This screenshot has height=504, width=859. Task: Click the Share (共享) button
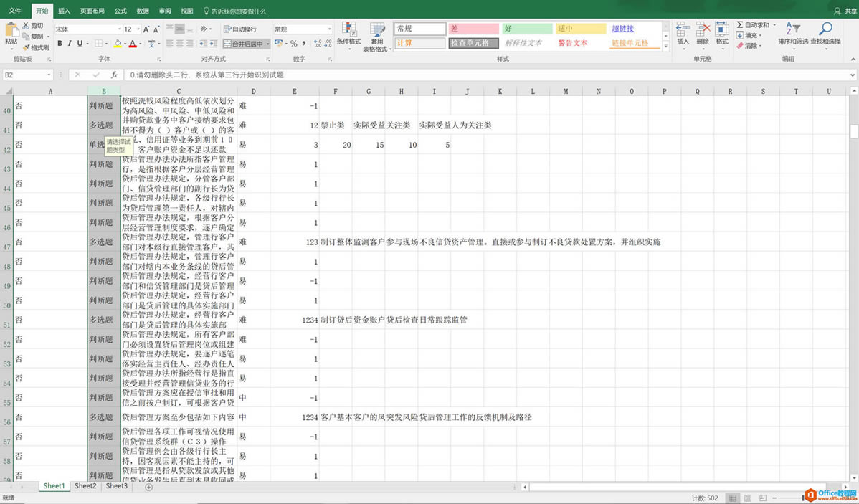tap(844, 11)
